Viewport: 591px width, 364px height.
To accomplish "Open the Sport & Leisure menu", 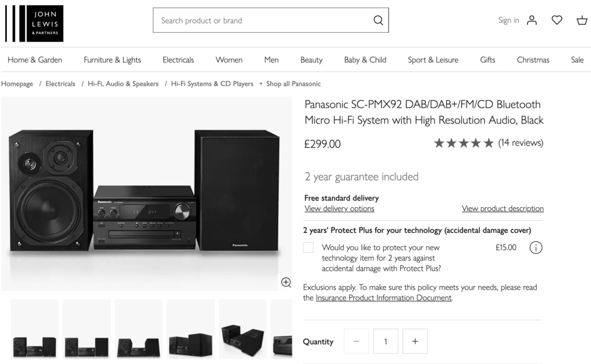I will pos(433,60).
